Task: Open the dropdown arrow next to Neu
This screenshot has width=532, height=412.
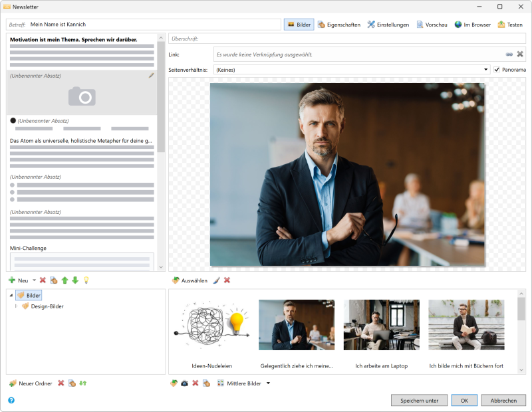Action: pyautogui.click(x=33, y=281)
